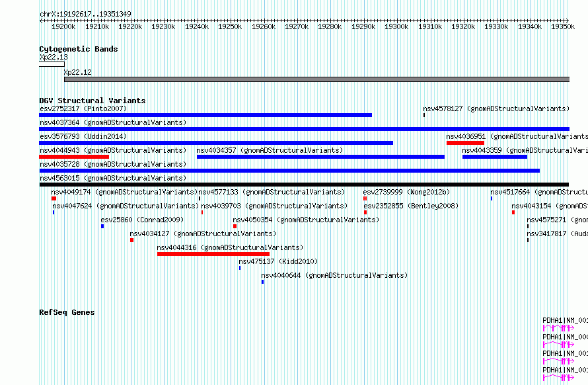Viewport: 588px width, 385px height.
Task: Open variant nsv4517664 label
Action: [539, 192]
